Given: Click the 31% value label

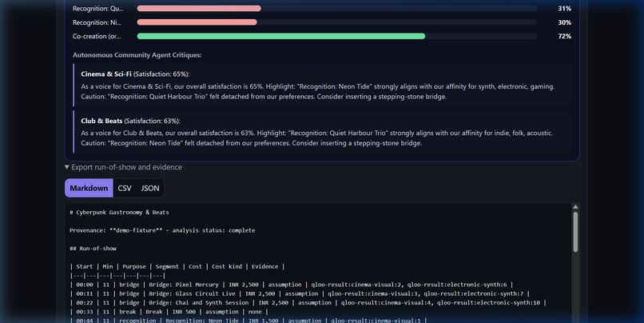Looking at the screenshot, I should [564, 8].
